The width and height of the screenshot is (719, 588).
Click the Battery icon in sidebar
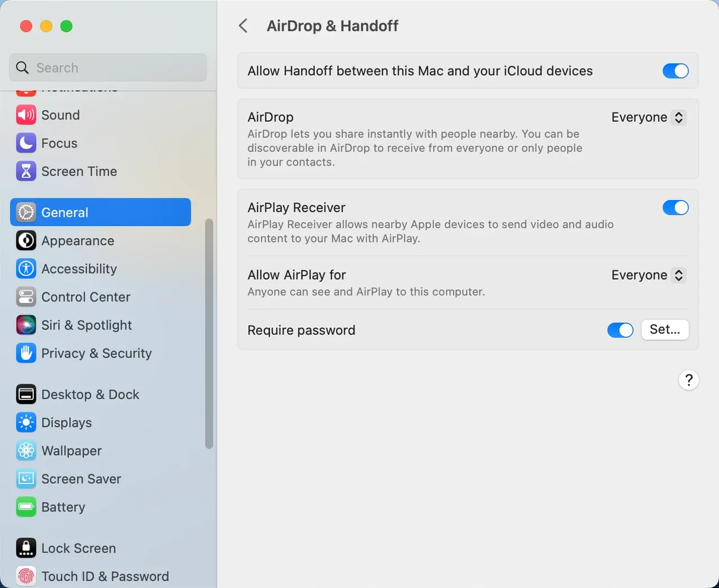pos(26,507)
